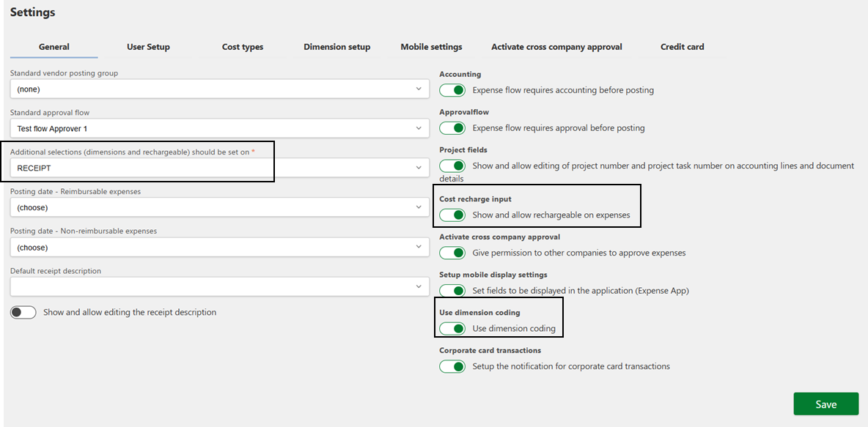Open the Cost types tab
868x427 pixels.
[x=243, y=47]
